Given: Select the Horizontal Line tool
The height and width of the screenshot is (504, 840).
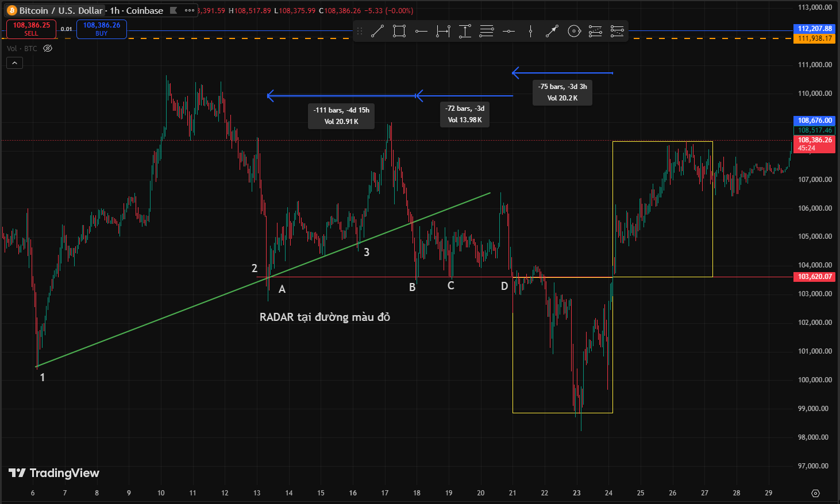Looking at the screenshot, I should pyautogui.click(x=508, y=32).
